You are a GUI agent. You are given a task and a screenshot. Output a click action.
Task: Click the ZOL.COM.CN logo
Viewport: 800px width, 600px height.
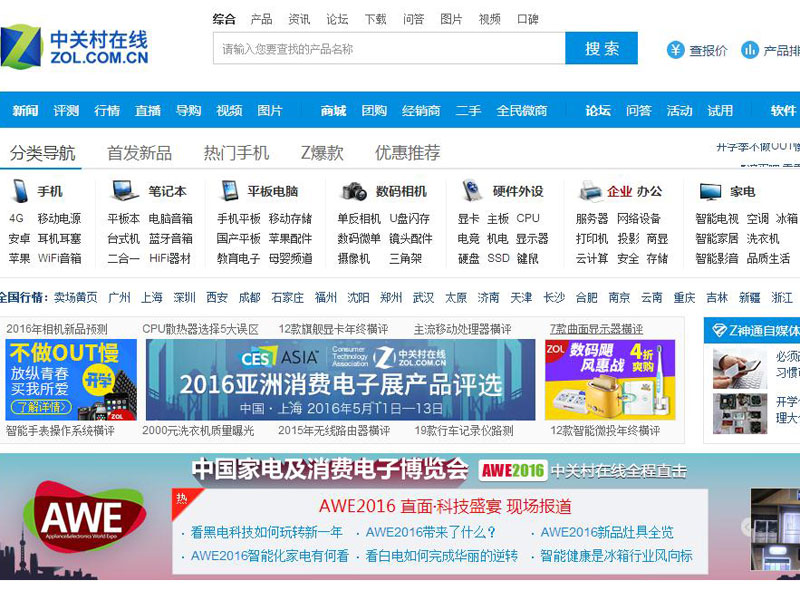pyautogui.click(x=74, y=47)
